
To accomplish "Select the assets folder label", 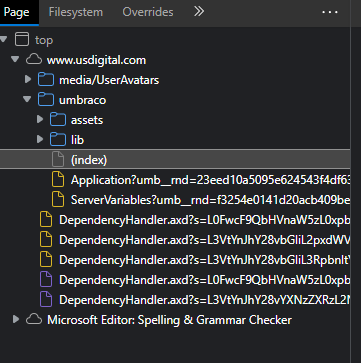I will 87,120.
